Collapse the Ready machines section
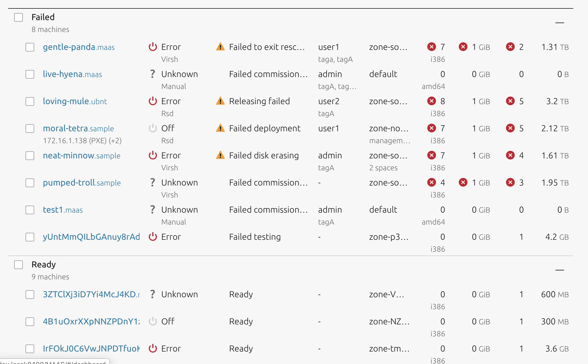Viewport: 588px width, 364px height. [560, 270]
